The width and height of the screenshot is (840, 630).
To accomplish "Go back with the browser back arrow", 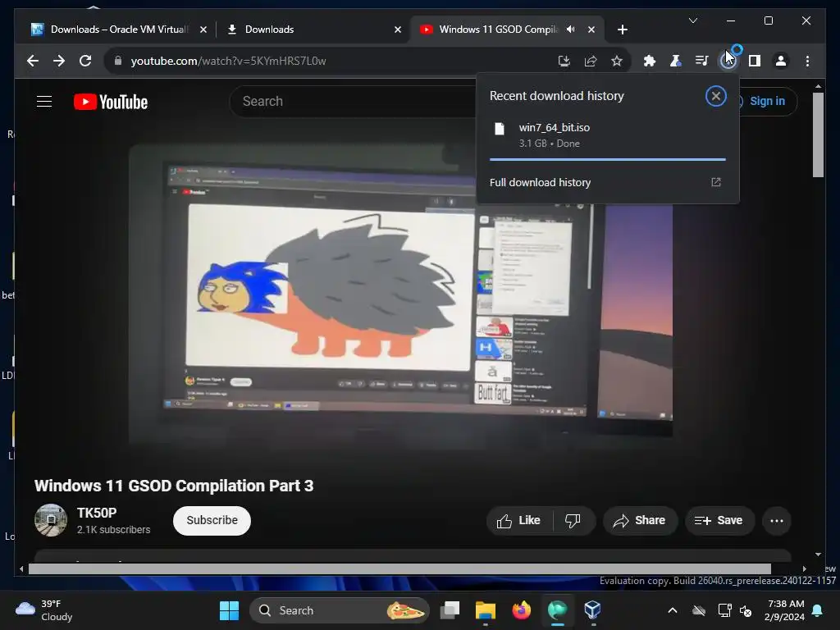I will tap(33, 61).
